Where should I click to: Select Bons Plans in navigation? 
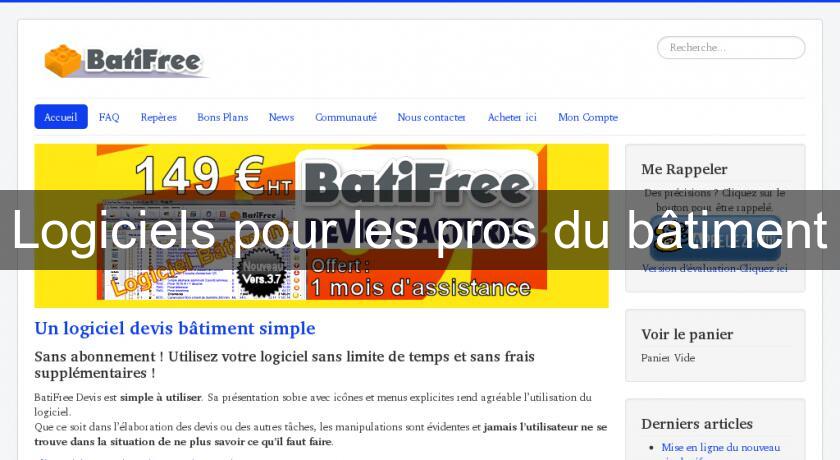tap(222, 117)
